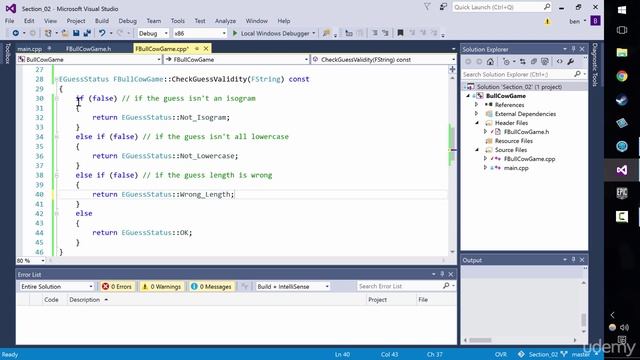Switch to the main.cpp tab
The image size is (640, 360).
[30, 49]
